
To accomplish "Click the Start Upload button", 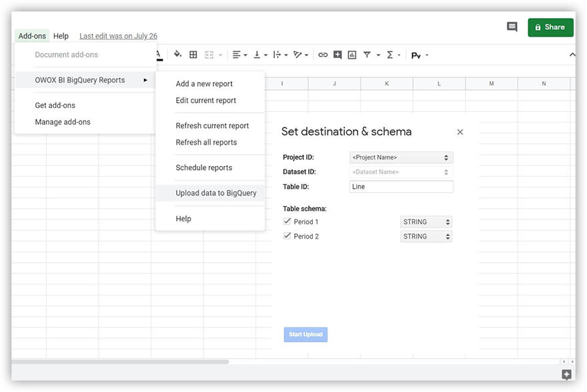I will [306, 335].
